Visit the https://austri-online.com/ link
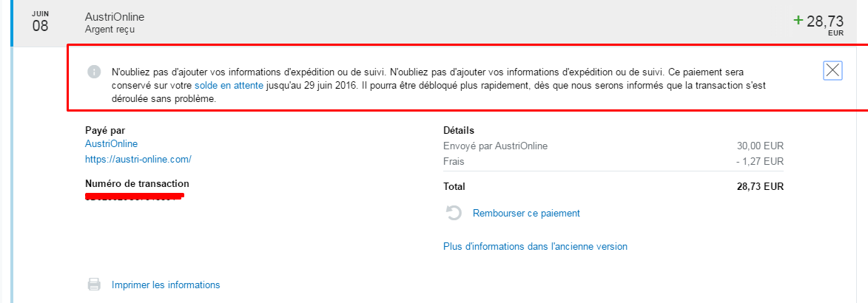This screenshot has height=303, width=868. pos(138,159)
